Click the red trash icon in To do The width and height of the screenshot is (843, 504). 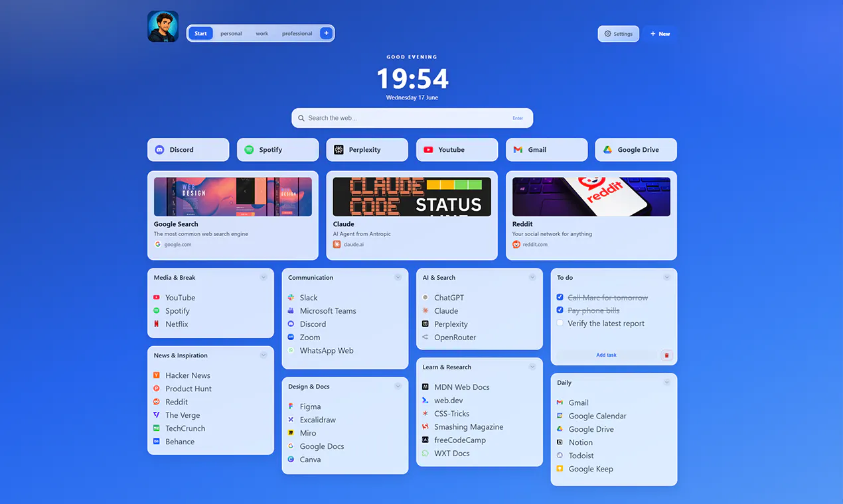pos(666,355)
